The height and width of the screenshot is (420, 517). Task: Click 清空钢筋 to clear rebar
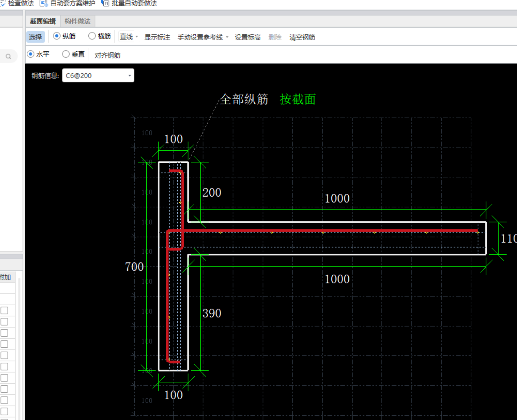coord(302,37)
